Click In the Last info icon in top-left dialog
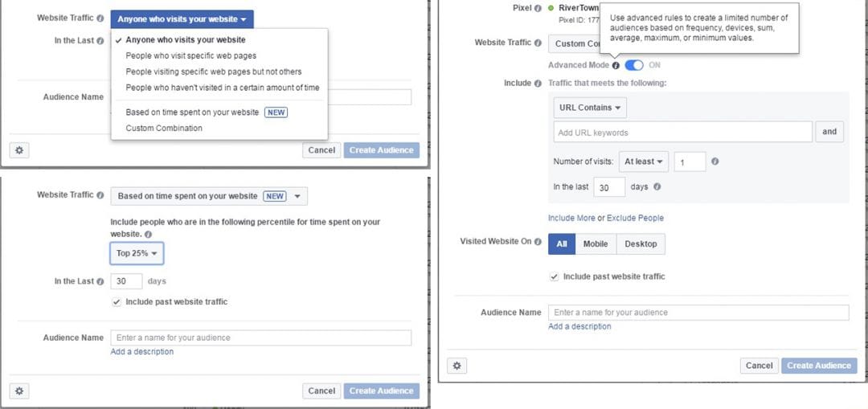 [x=100, y=41]
